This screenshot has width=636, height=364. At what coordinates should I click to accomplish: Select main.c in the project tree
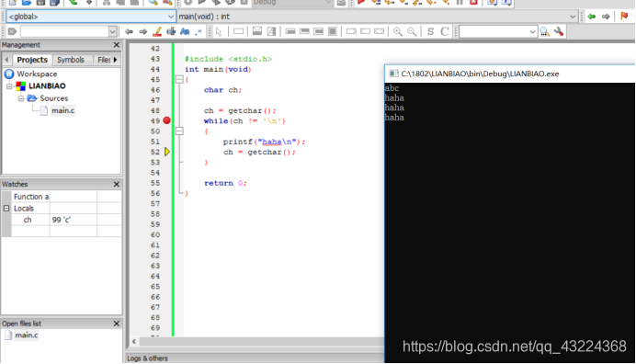pos(62,110)
